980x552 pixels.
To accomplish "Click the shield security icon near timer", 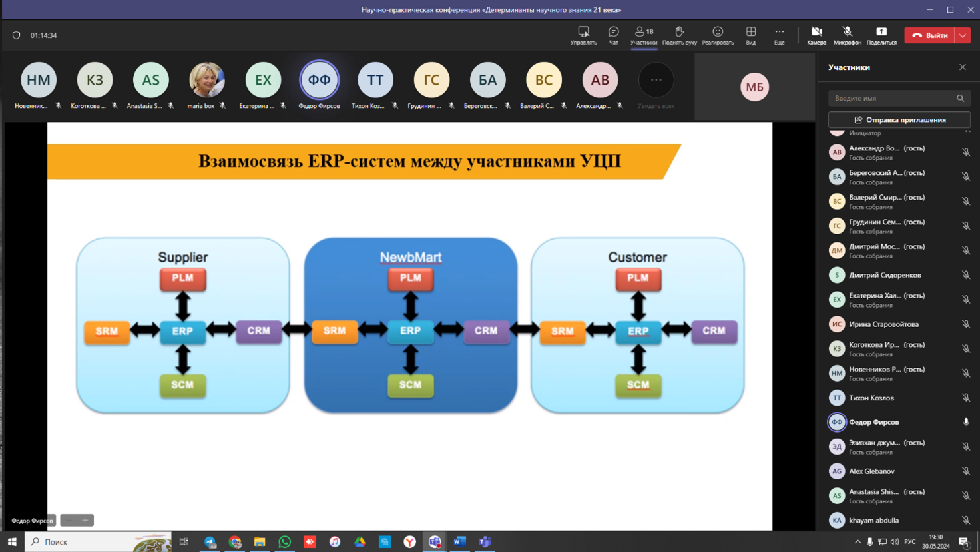I will (16, 35).
